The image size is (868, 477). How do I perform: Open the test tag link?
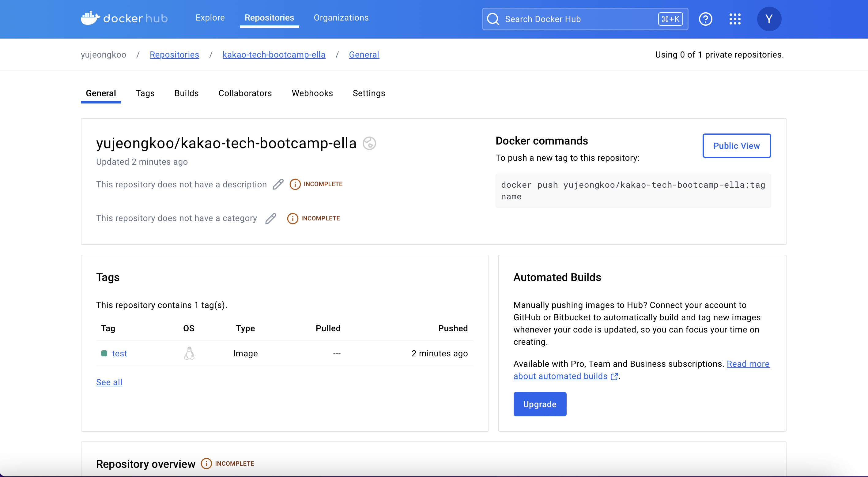(119, 353)
